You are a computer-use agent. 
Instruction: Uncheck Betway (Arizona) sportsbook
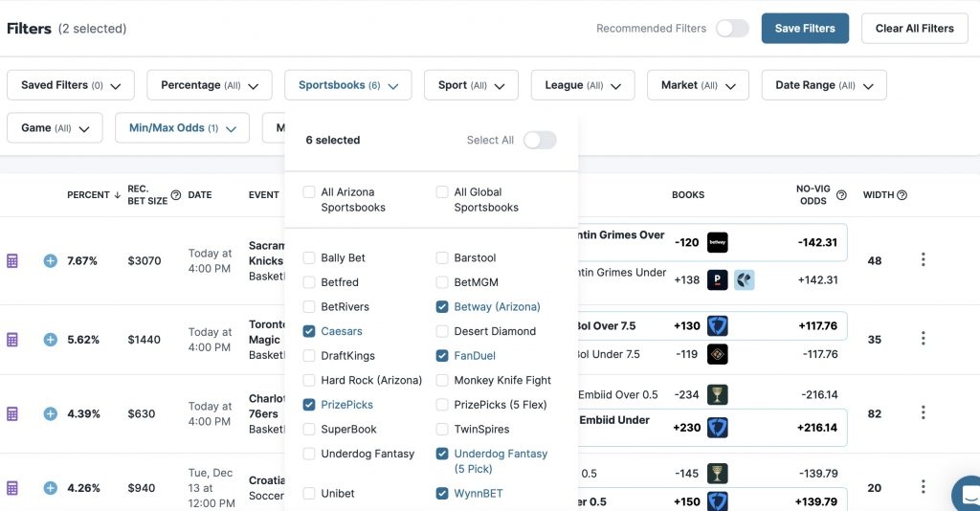click(x=442, y=307)
